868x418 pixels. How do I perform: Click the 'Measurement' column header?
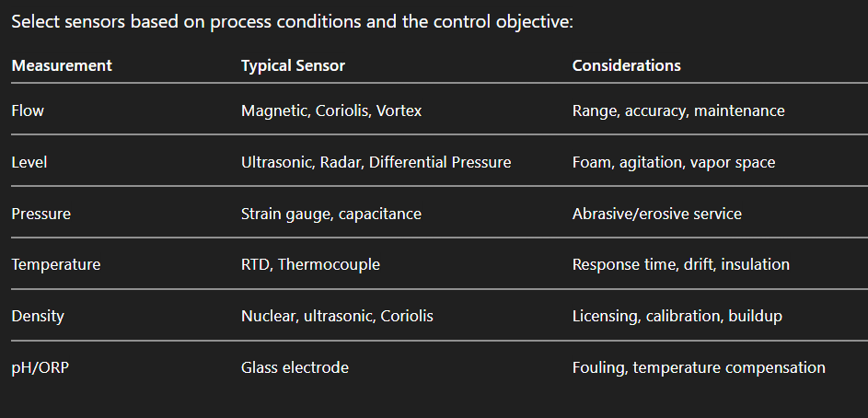click(x=62, y=65)
